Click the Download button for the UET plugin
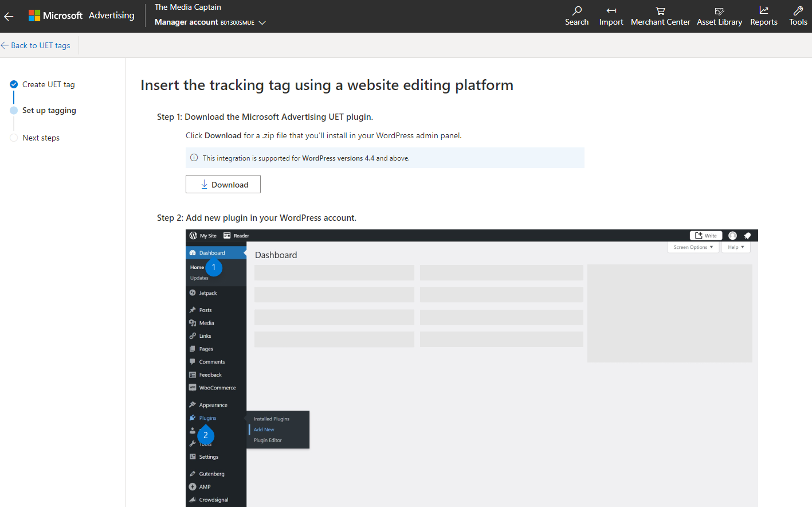This screenshot has width=812, height=507. [x=223, y=184]
